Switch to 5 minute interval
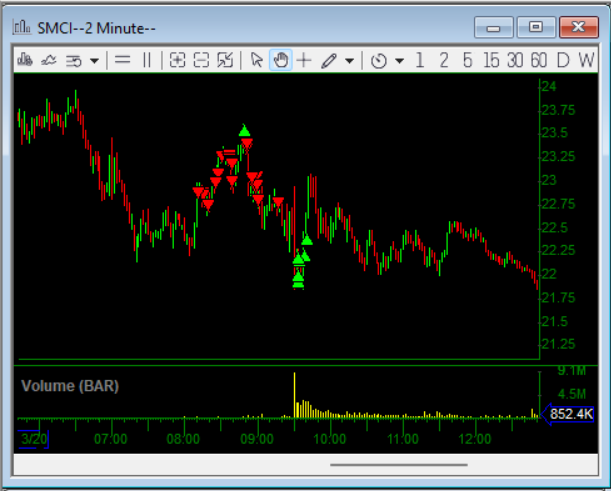Image resolution: width=611 pixels, height=491 pixels. [x=467, y=60]
